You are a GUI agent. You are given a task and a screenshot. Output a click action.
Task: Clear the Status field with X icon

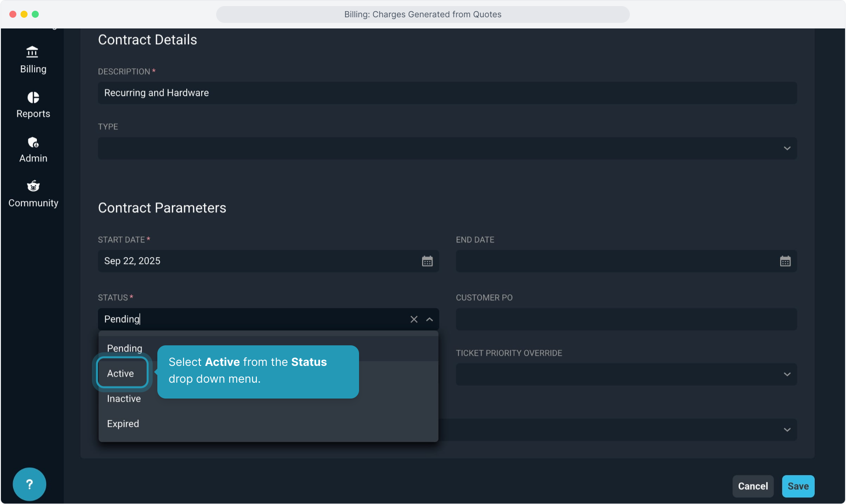pos(414,320)
